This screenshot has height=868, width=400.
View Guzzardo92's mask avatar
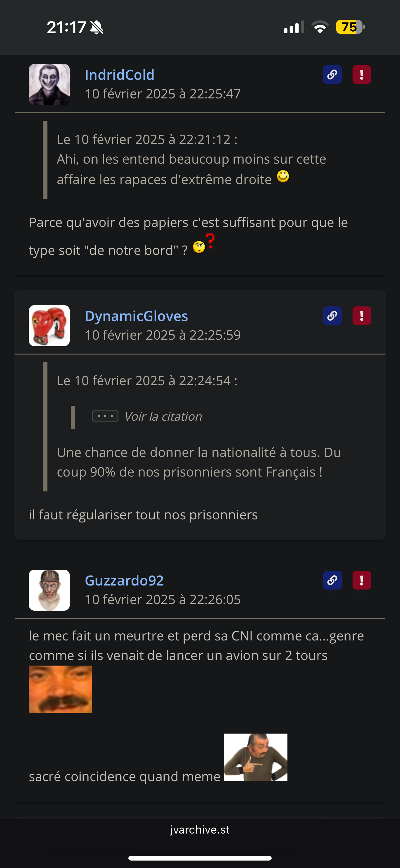49,590
